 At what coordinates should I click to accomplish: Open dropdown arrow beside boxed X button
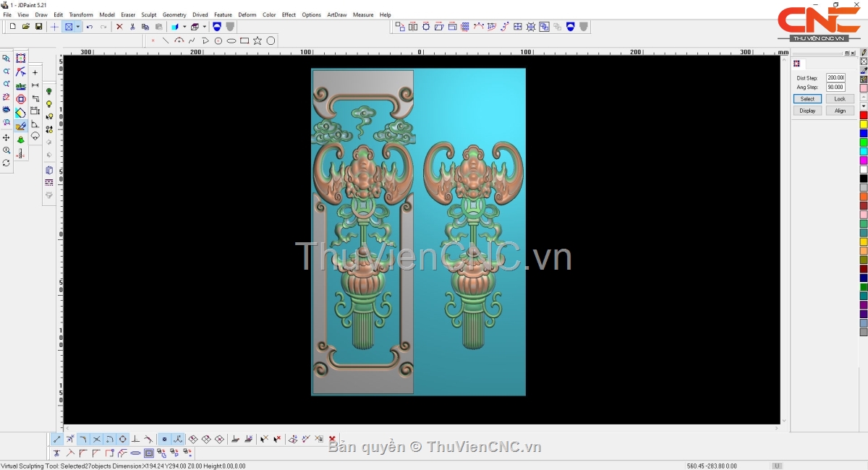(77, 27)
